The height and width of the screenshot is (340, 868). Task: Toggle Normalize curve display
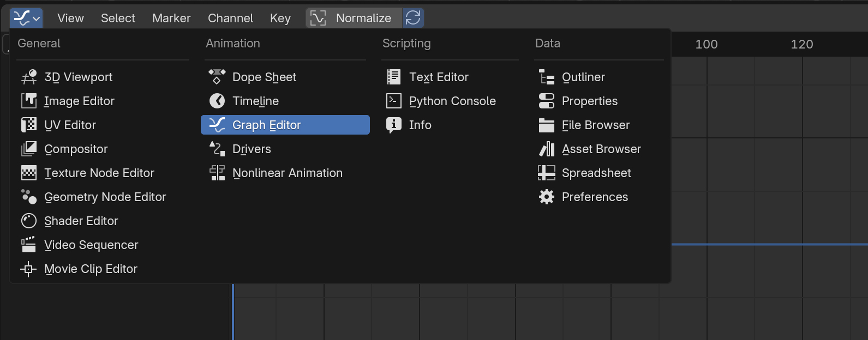click(x=354, y=18)
